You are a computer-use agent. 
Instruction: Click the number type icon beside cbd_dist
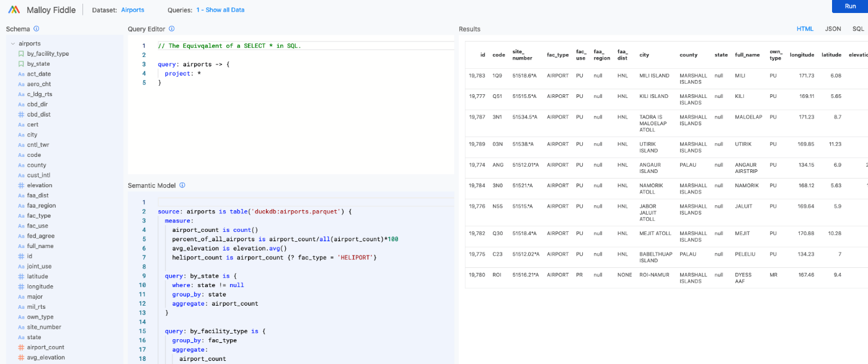pos(21,114)
